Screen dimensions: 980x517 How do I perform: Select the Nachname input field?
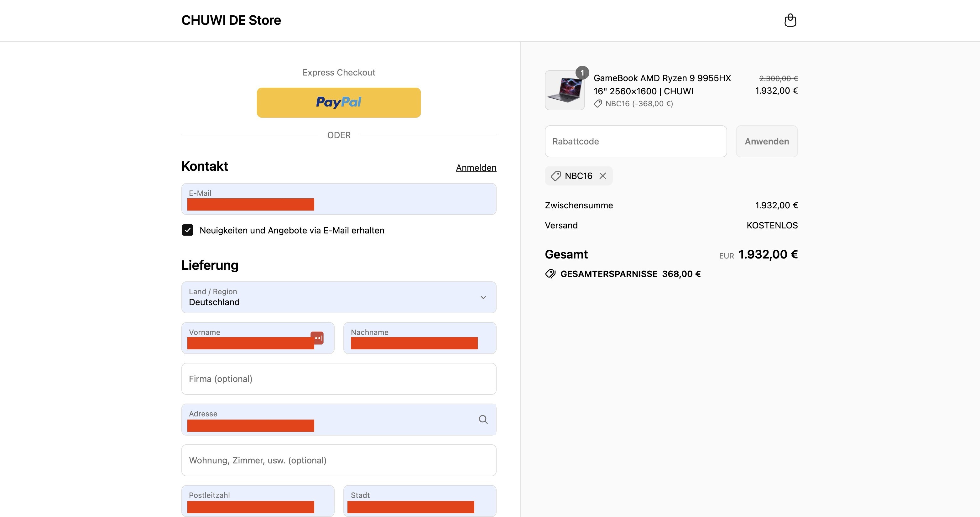point(420,338)
